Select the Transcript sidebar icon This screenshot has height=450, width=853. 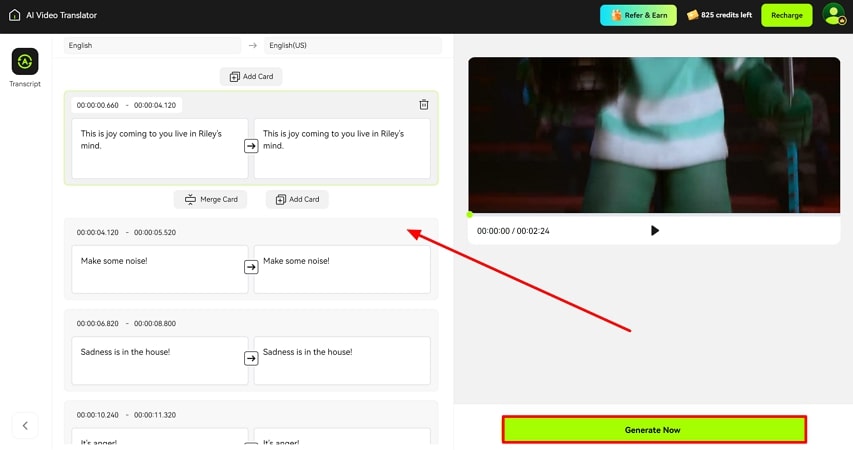coord(25,61)
